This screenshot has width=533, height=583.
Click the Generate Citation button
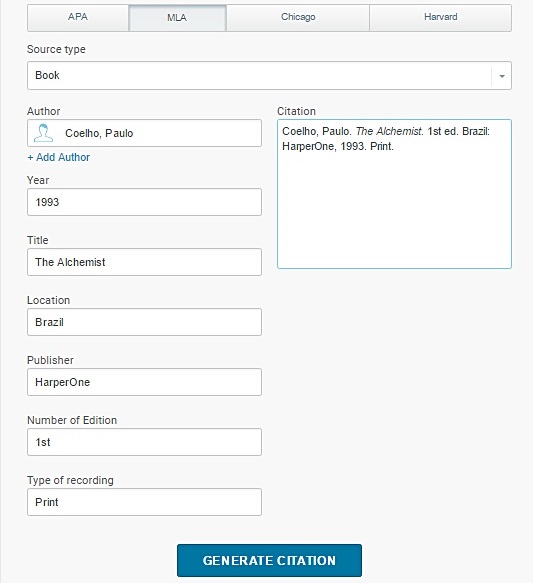[x=269, y=560]
